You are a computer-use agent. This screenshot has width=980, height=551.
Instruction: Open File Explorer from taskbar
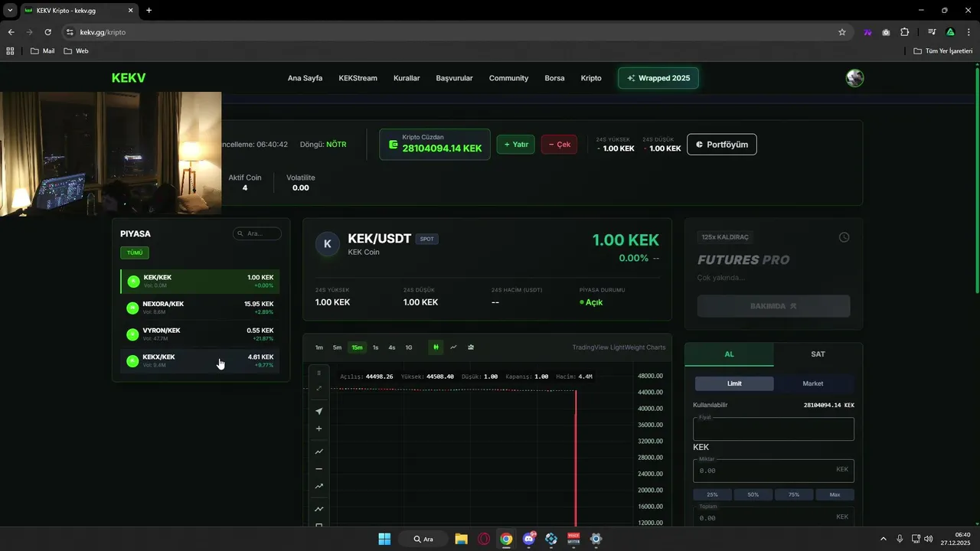tap(461, 539)
